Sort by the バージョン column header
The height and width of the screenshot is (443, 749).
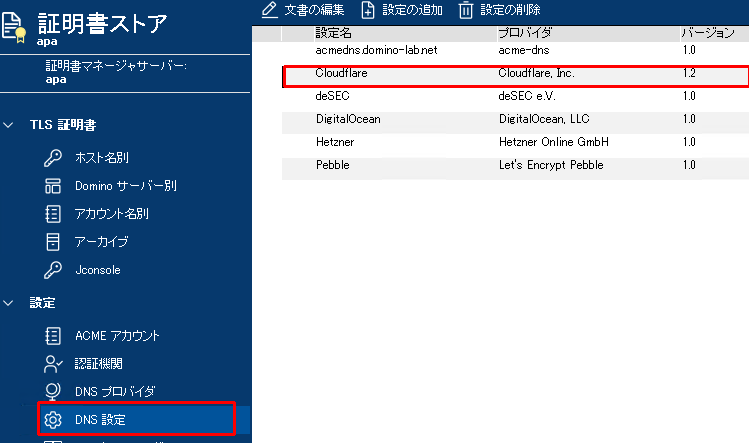[708, 33]
